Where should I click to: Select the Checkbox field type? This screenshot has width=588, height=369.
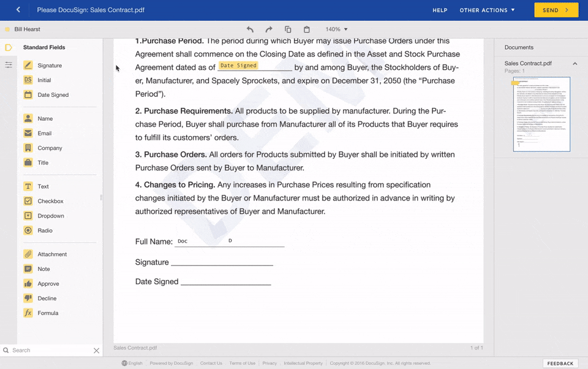28,201
